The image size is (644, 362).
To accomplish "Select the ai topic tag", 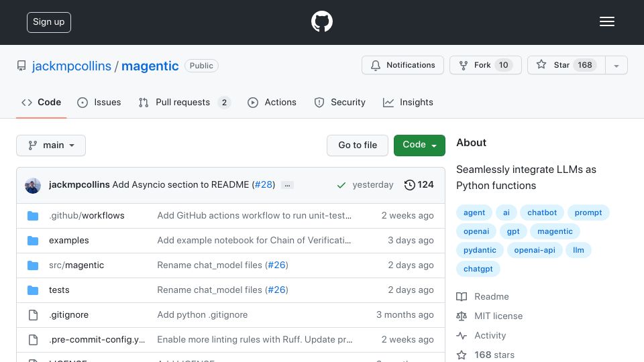I will tap(506, 213).
